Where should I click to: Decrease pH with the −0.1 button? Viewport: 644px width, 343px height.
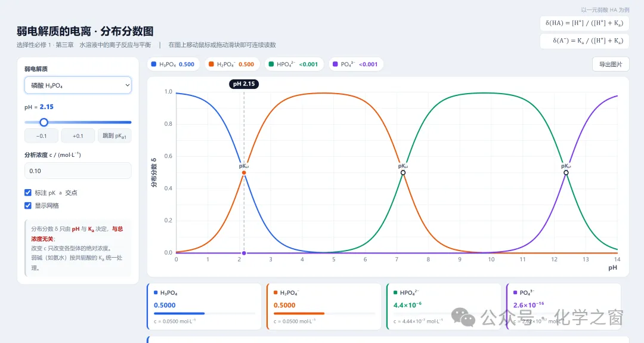pyautogui.click(x=42, y=135)
